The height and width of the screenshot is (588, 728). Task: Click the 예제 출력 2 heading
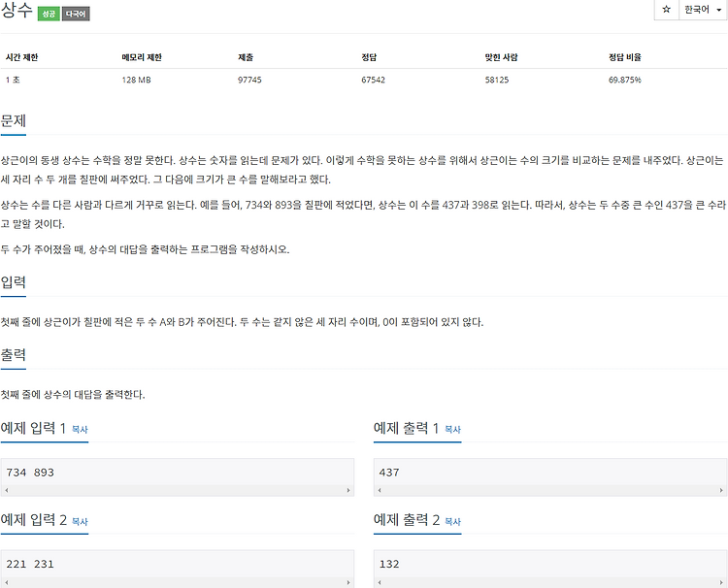tap(407, 520)
